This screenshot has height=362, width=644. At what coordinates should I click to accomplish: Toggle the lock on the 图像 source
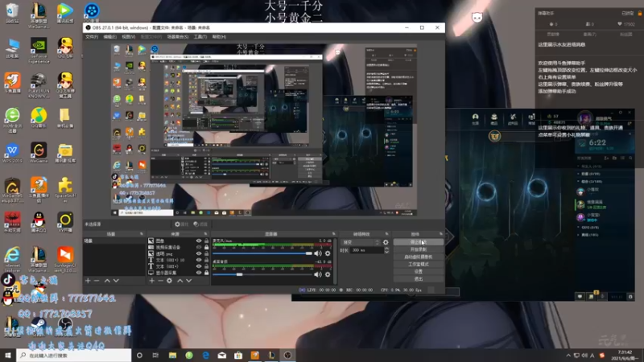click(207, 241)
